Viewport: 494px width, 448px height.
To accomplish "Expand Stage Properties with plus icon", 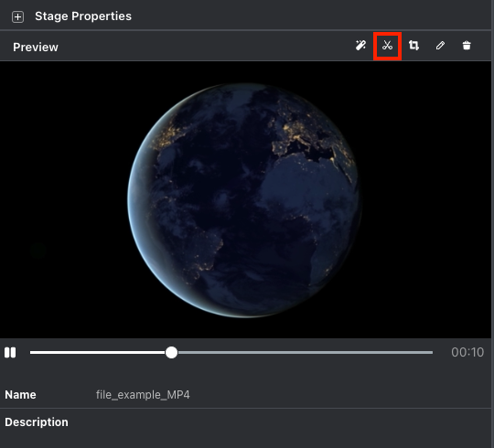I will coord(17,16).
